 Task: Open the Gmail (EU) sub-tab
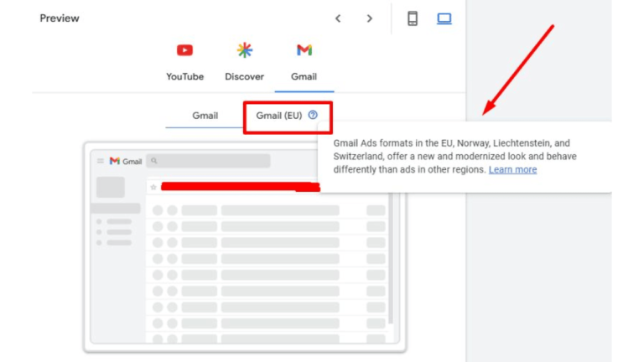pyautogui.click(x=279, y=116)
